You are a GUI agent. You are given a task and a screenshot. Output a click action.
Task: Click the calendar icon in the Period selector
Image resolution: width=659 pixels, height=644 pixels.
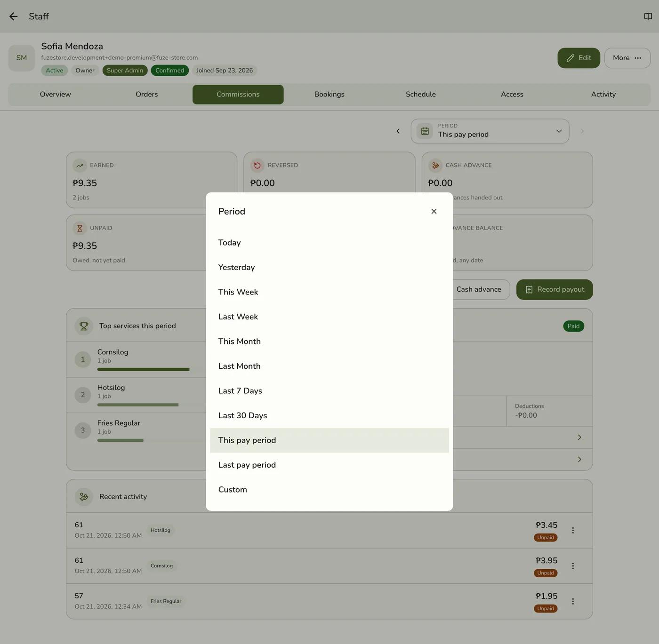tap(425, 131)
